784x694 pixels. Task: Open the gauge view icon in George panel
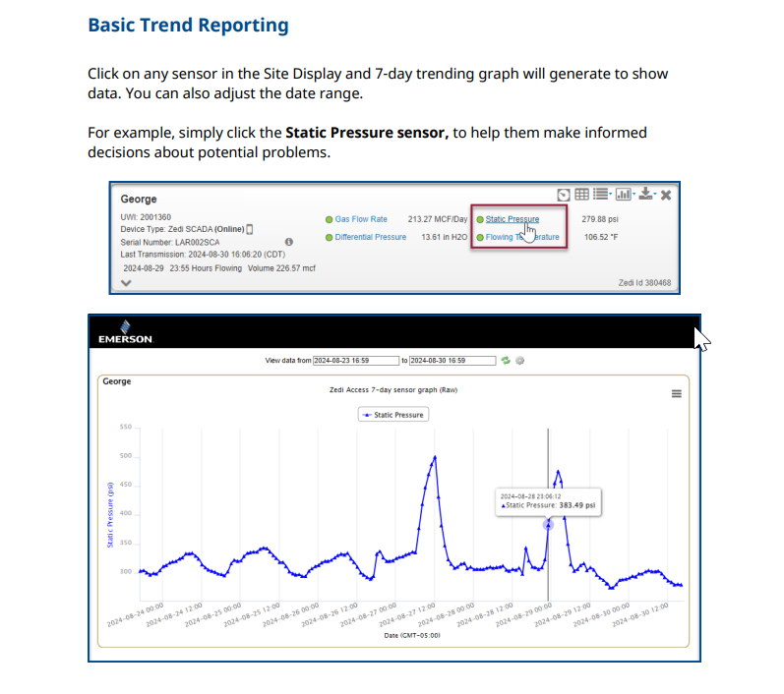[564, 195]
